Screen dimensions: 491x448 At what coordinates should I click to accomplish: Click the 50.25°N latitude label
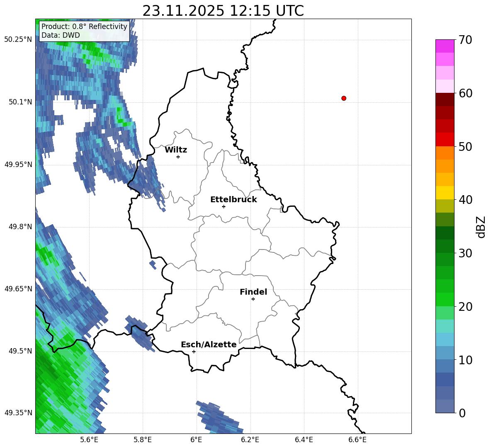(x=18, y=40)
